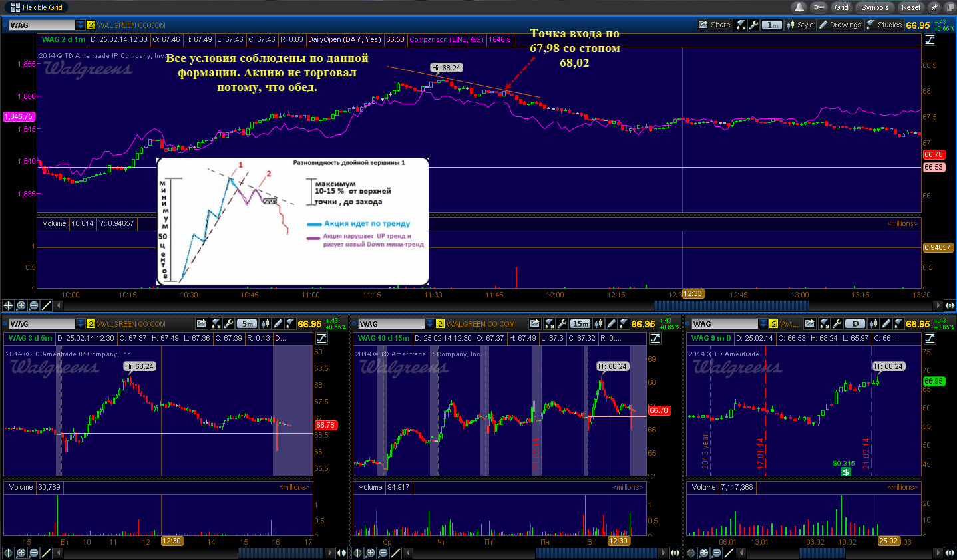Screen dimensions: 957x560
Task: Open the 15m timeframe selector
Action: point(580,324)
